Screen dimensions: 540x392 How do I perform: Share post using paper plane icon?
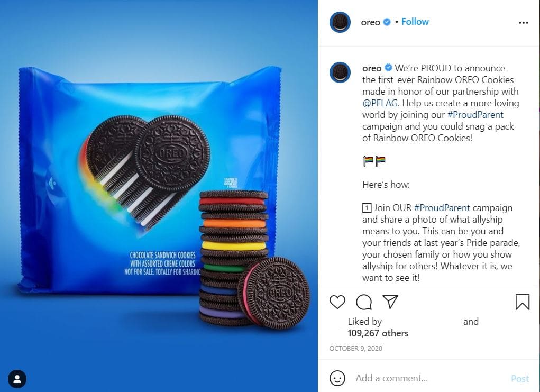pos(390,302)
